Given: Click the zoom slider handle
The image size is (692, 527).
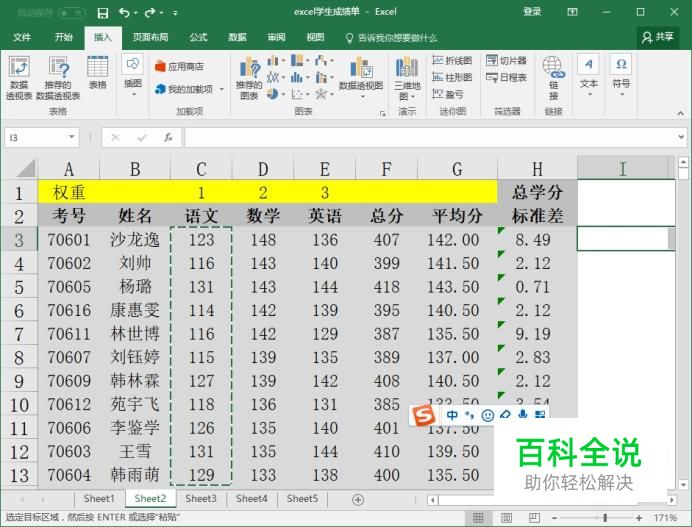Looking at the screenshot, I should pos(605,518).
